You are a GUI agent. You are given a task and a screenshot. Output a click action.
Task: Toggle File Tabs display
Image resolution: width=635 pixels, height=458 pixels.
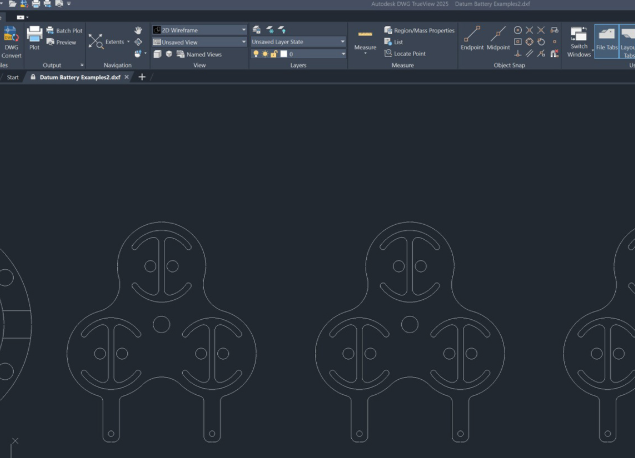pos(606,41)
